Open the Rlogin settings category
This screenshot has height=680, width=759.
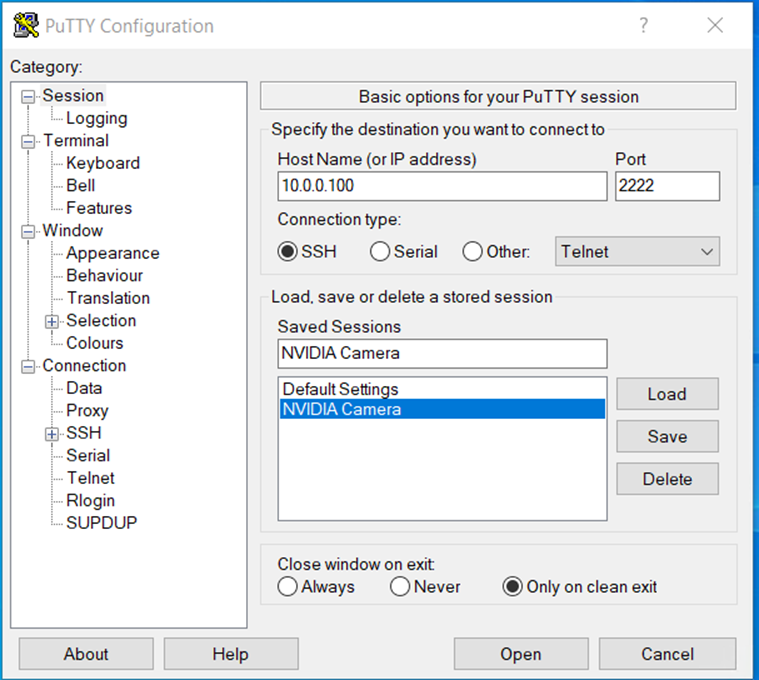pyautogui.click(x=91, y=500)
